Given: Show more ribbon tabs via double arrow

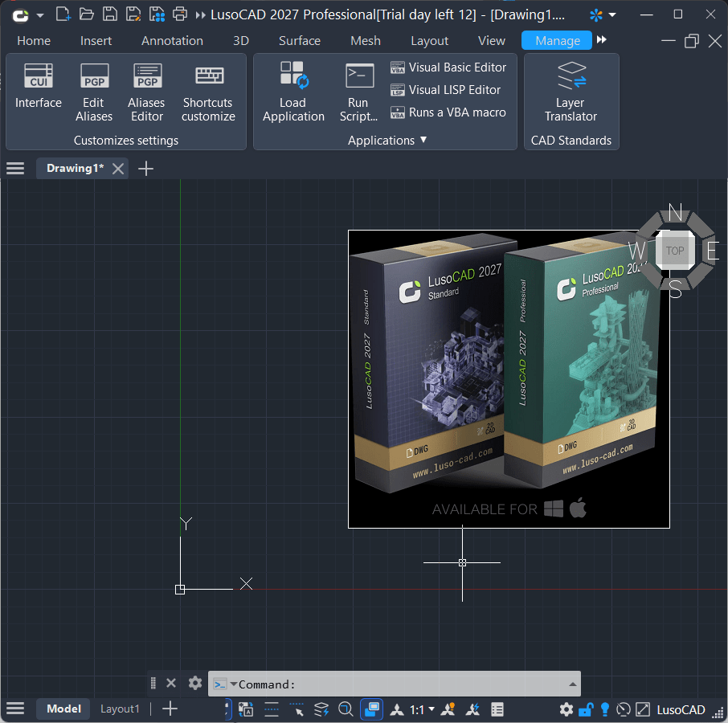Looking at the screenshot, I should point(602,39).
